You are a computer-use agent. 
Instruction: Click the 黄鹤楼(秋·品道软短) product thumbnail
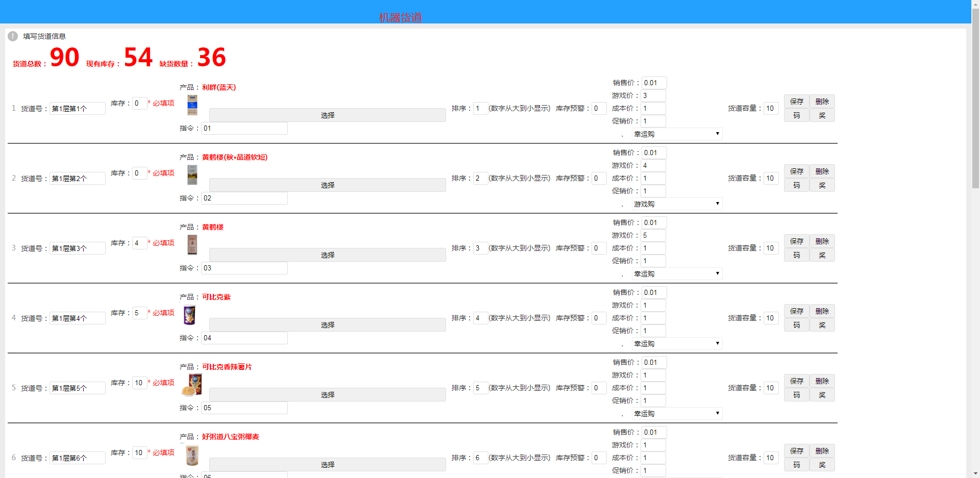[192, 175]
